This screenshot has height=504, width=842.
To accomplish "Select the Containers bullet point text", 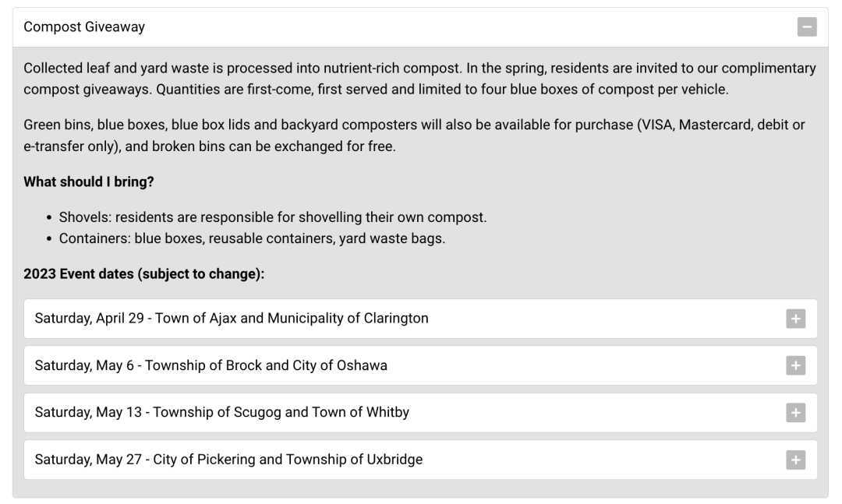I will coord(252,238).
